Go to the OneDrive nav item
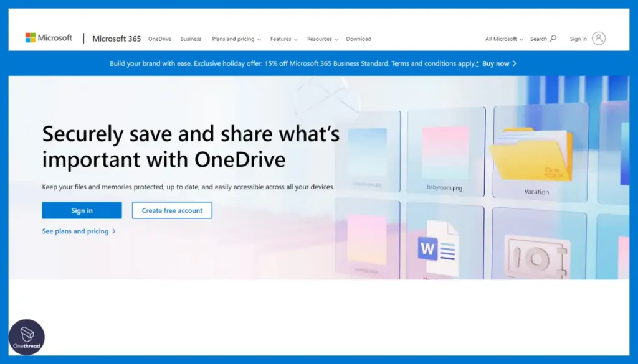The height and width of the screenshot is (364, 638). point(159,39)
